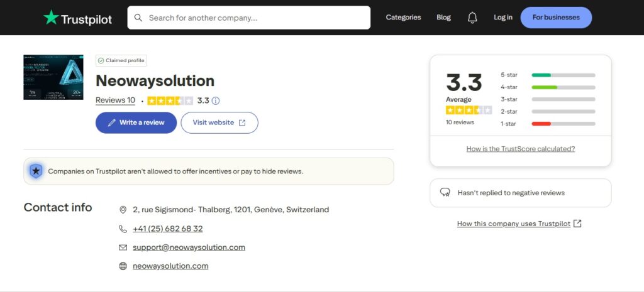Click the location pin icon
The height and width of the screenshot is (292, 644).
click(x=123, y=210)
